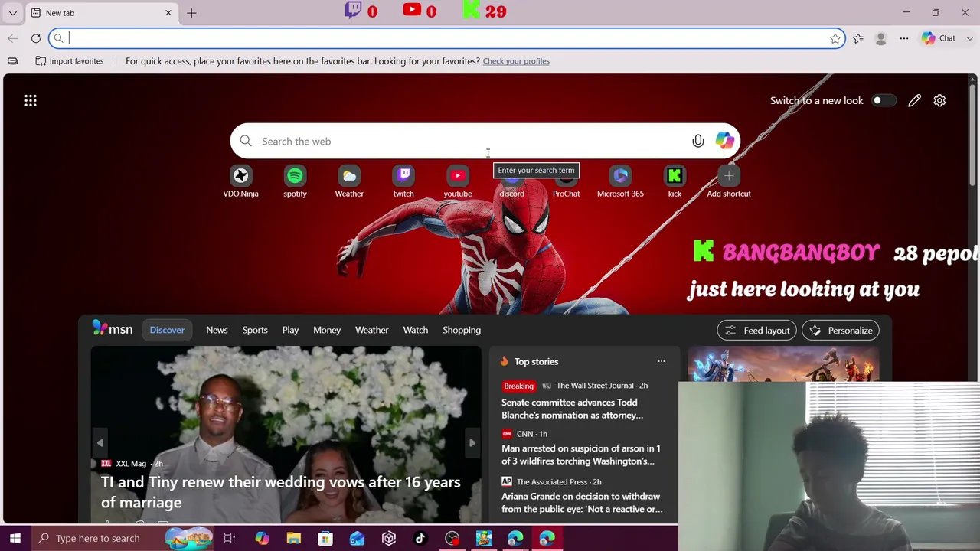Launch File Explorer from the taskbar
The image size is (980, 551).
tap(293, 539)
